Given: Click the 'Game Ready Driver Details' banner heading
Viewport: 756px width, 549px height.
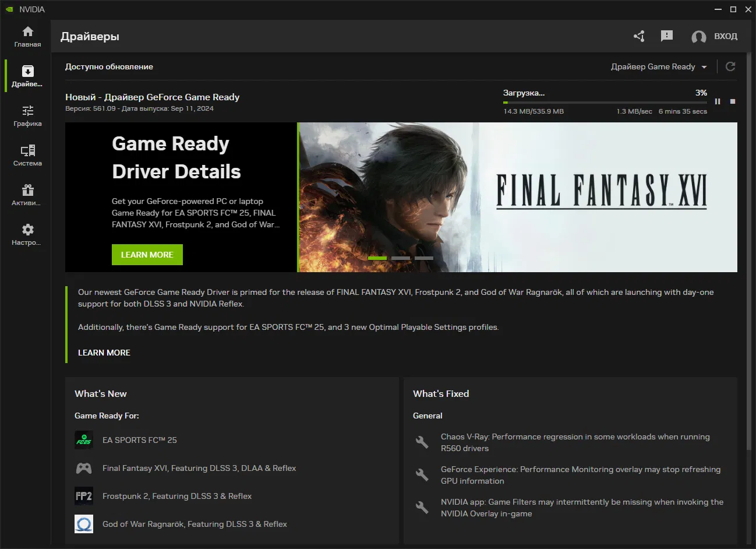Looking at the screenshot, I should [x=176, y=157].
